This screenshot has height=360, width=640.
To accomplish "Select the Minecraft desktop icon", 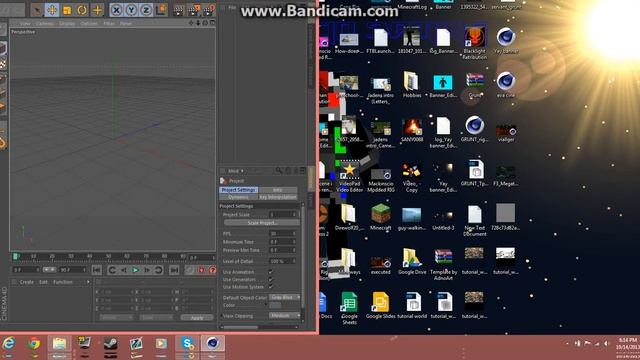I will (380, 218).
